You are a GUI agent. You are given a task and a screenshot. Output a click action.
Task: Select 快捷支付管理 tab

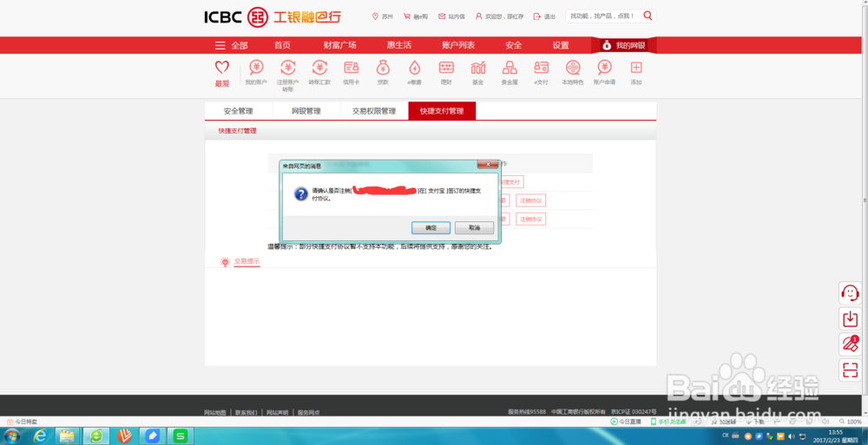point(442,111)
